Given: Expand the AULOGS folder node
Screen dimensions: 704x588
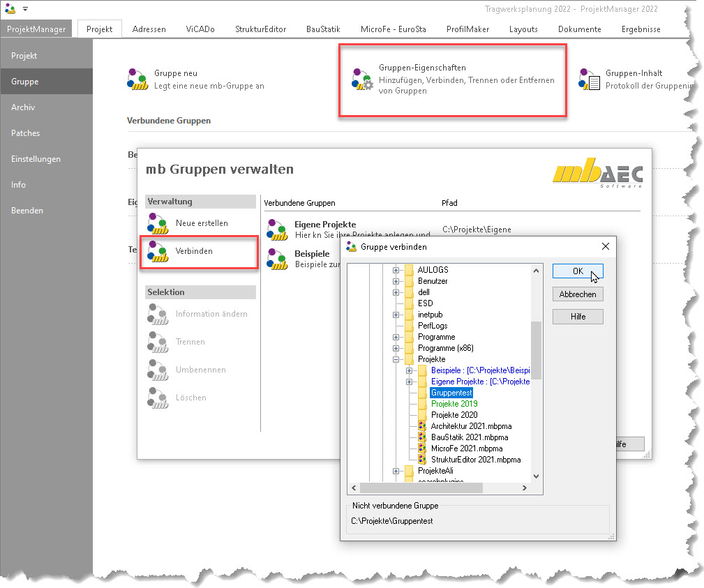Looking at the screenshot, I should pos(396,270).
